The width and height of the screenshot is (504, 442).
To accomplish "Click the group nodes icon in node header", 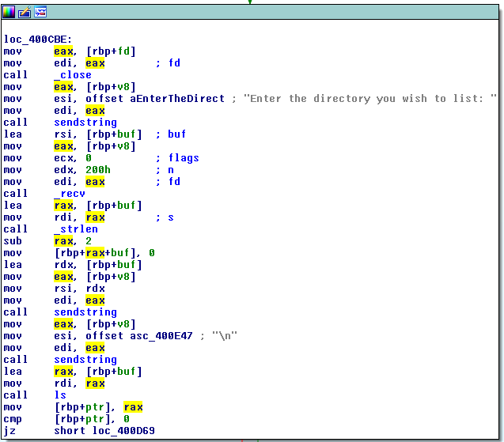I will (40, 11).
